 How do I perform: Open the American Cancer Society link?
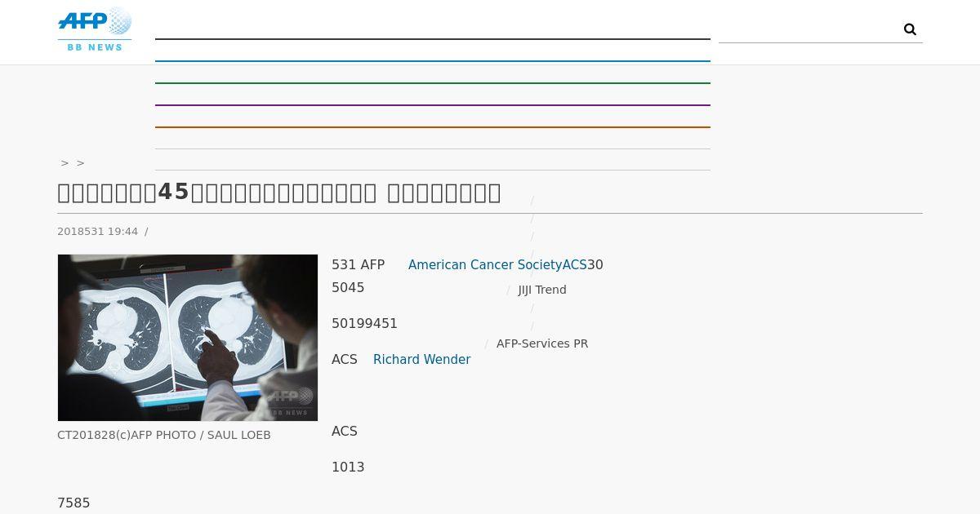point(497,265)
